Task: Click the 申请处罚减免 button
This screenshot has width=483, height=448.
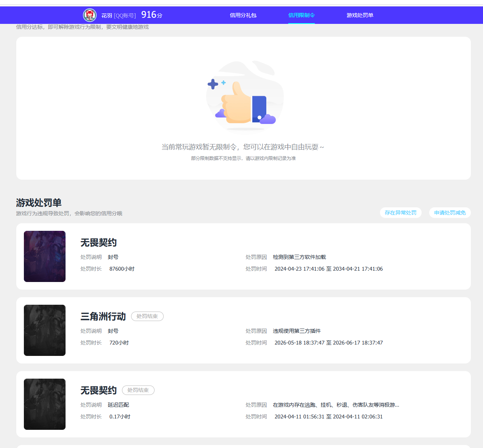Action: point(450,213)
